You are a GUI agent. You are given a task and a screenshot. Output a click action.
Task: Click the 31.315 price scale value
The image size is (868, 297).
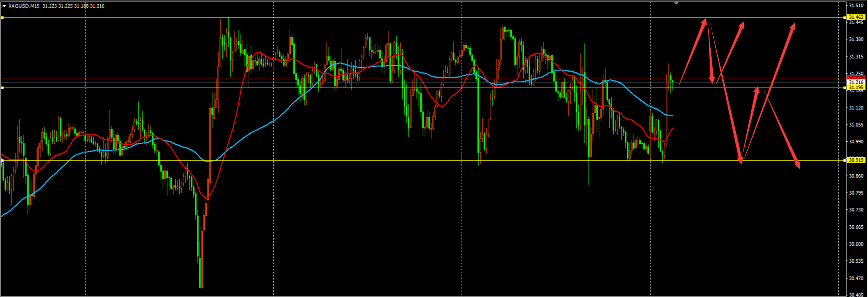tap(856, 57)
